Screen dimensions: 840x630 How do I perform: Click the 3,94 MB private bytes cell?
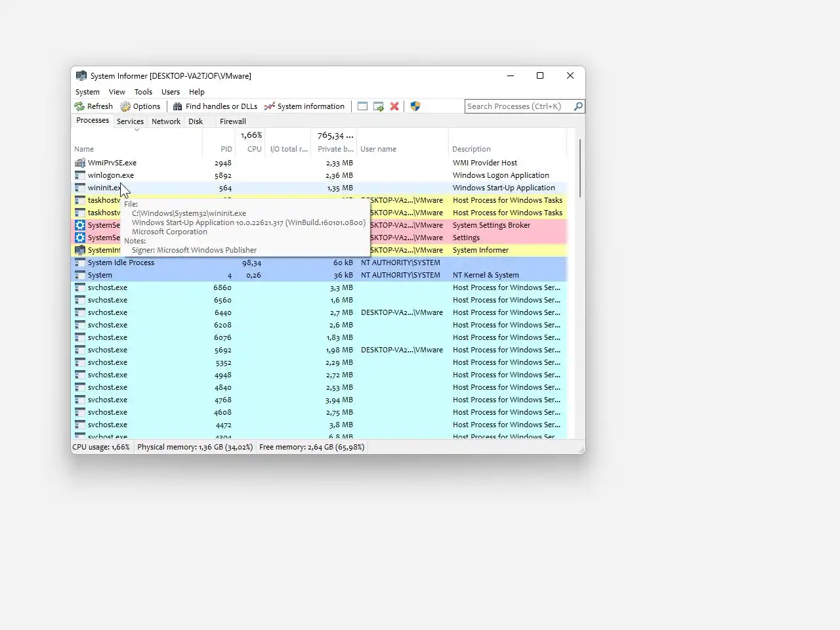pos(339,400)
